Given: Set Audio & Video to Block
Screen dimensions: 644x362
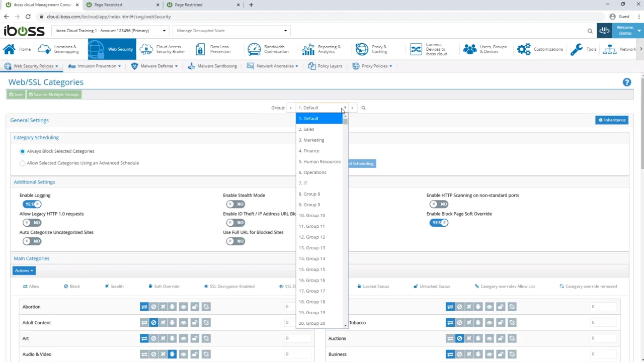Looking at the screenshot, I should coord(153,354).
